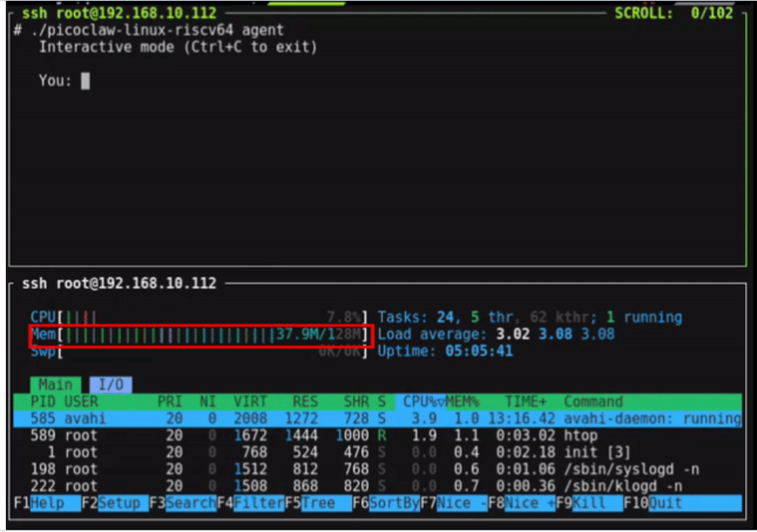This screenshot has height=532, width=757.
Task: Select the avahi-daemon process row
Action: point(378,418)
